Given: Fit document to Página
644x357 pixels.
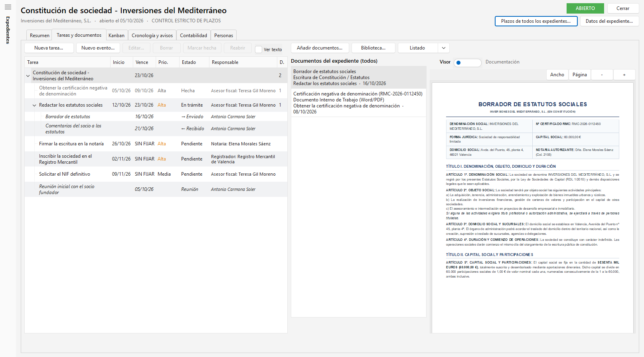Looking at the screenshot, I should (579, 75).
